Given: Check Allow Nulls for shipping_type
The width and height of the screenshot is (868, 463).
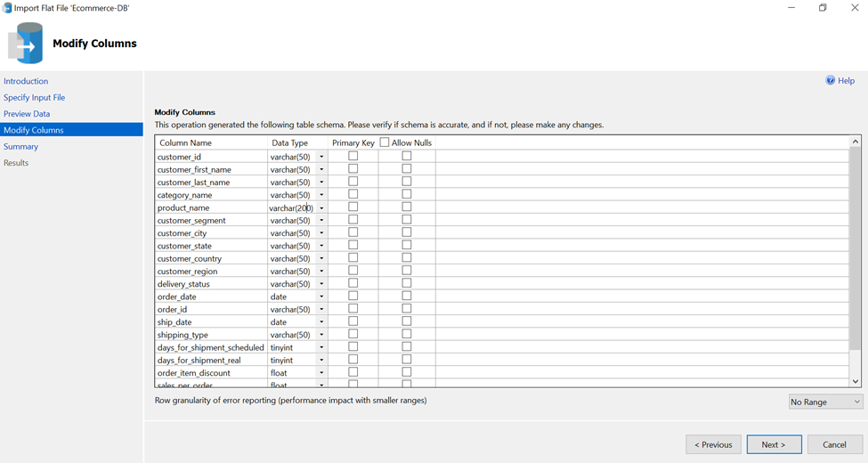Looking at the screenshot, I should click(x=407, y=335).
